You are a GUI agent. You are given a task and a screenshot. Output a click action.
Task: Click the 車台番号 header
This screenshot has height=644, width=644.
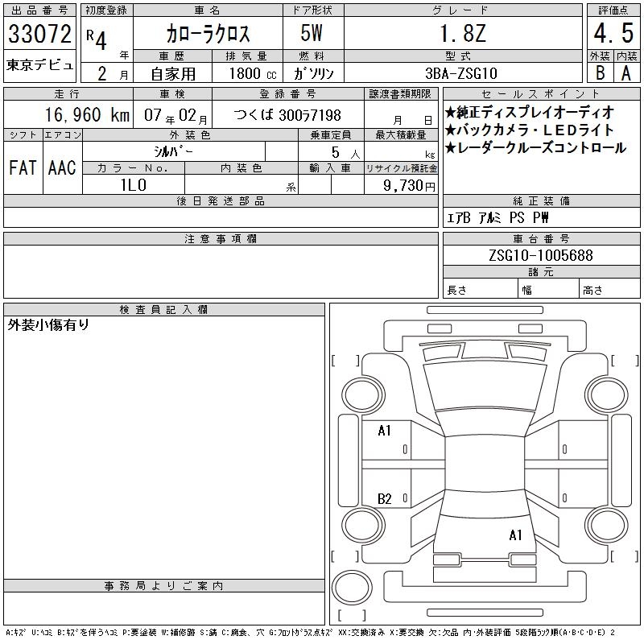click(x=541, y=238)
